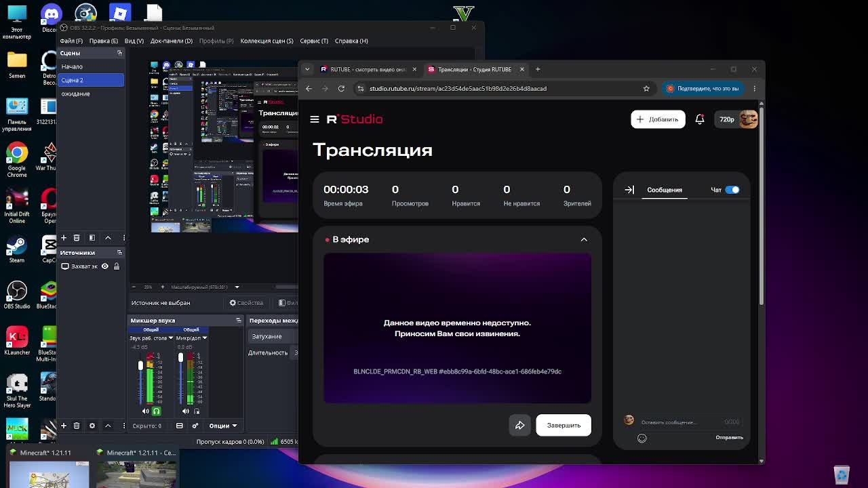868x488 pixels.
Task: Remove selected scene with Scenes trash icon
Action: tap(77, 238)
